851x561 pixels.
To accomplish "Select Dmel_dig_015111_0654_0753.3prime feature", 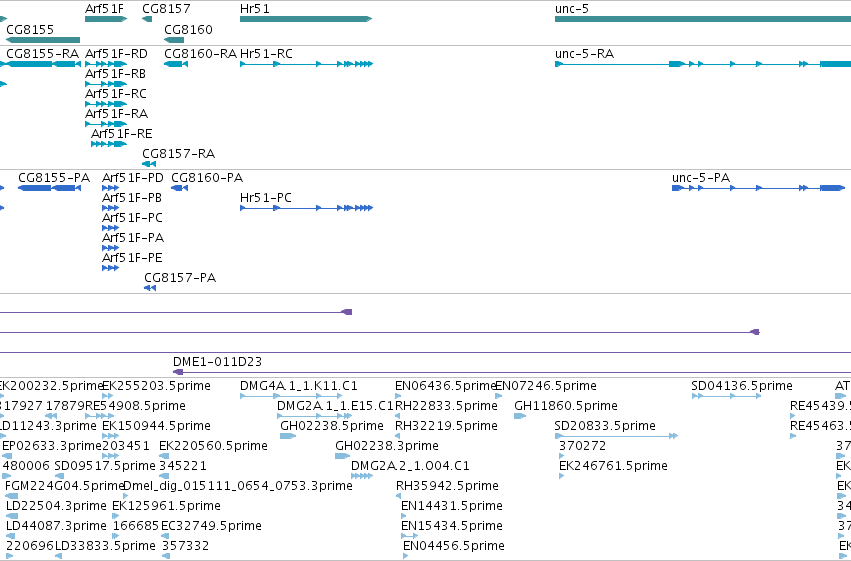I will 126,496.
